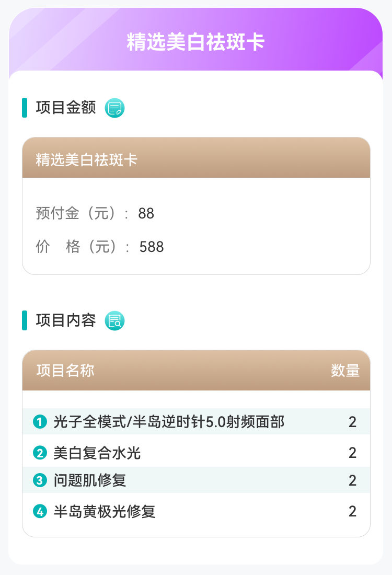This screenshot has width=392, height=575.
Task: Click the quantity for 半岛黄极光修复
Action: coord(352,511)
